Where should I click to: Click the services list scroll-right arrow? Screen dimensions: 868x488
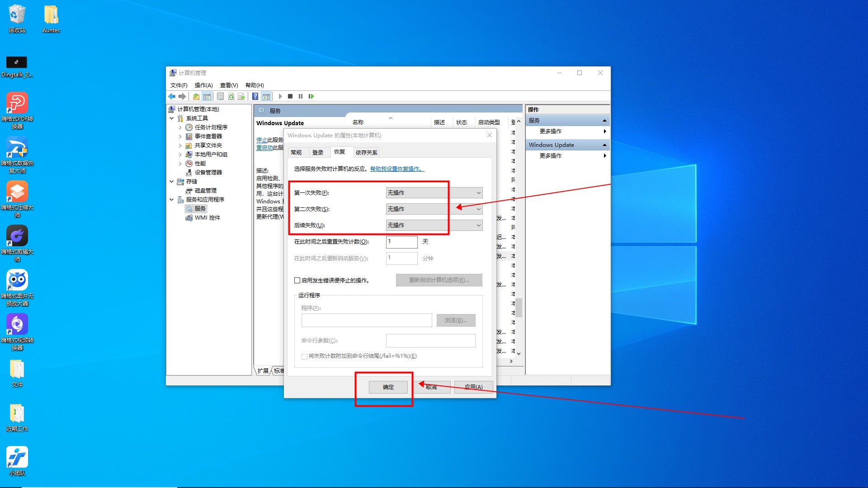point(511,361)
